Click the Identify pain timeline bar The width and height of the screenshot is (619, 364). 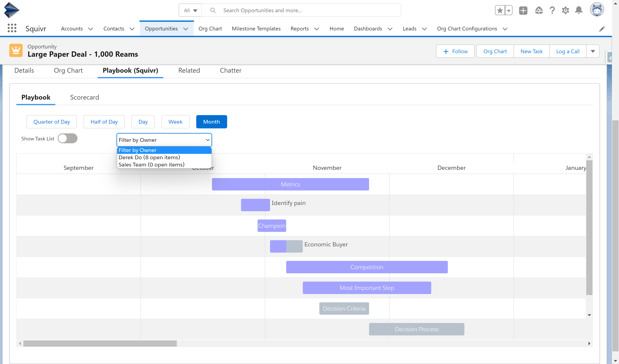click(256, 205)
